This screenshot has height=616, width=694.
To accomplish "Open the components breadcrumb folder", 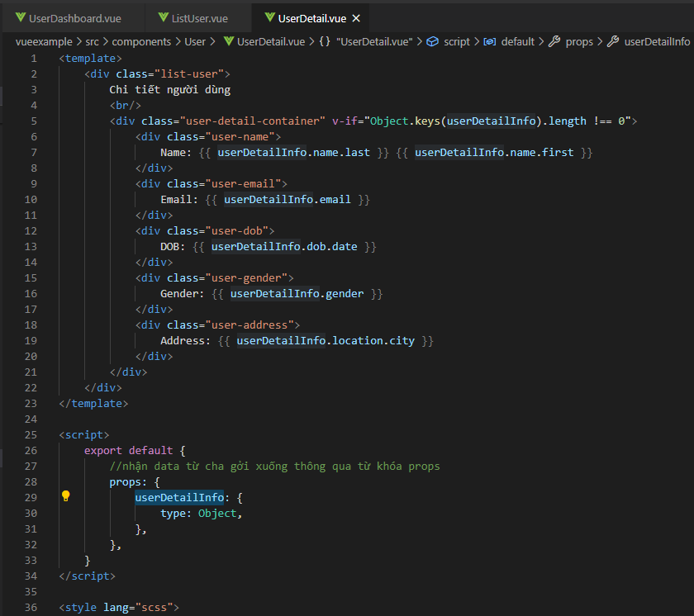I will pyautogui.click(x=141, y=41).
